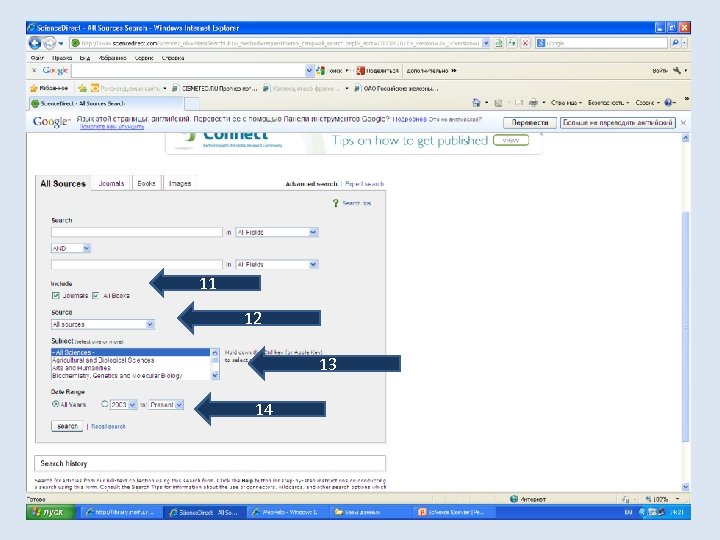Click the Share button in Google Toolbar
The image size is (720, 540).
click(x=377, y=71)
